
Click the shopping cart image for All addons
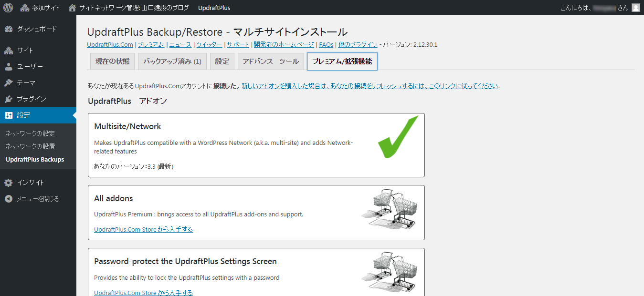point(390,210)
